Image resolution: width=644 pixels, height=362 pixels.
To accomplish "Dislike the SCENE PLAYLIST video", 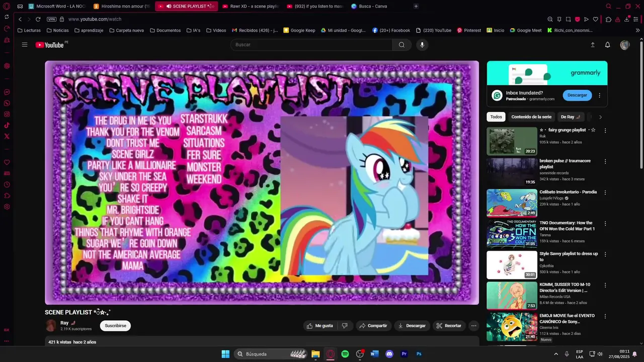I will (345, 326).
